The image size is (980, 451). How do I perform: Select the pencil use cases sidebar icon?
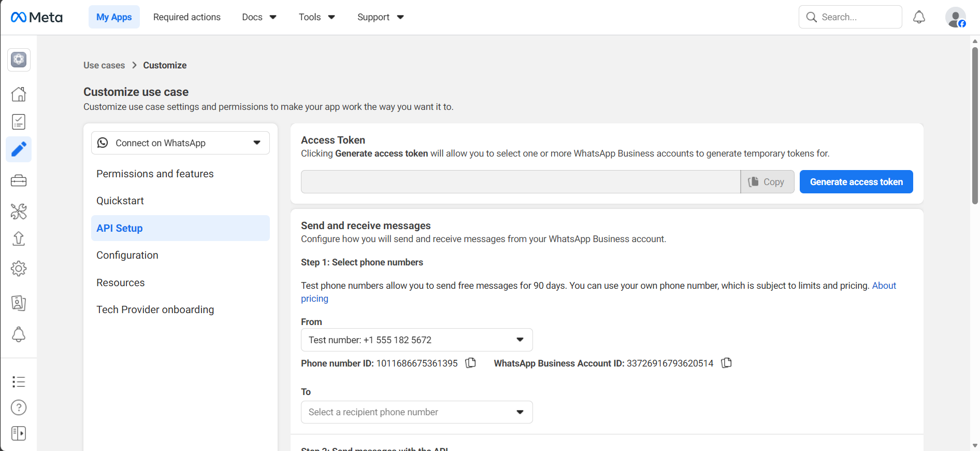pyautogui.click(x=19, y=149)
